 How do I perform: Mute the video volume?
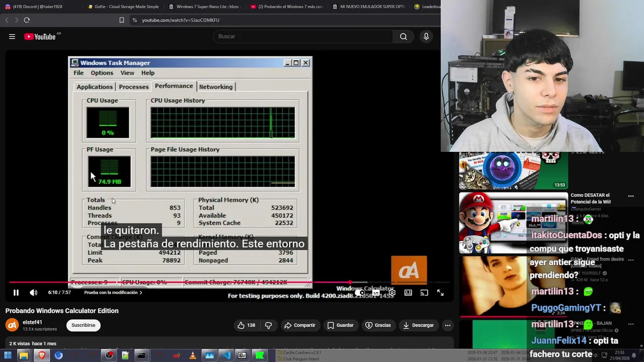pyautogui.click(x=33, y=292)
